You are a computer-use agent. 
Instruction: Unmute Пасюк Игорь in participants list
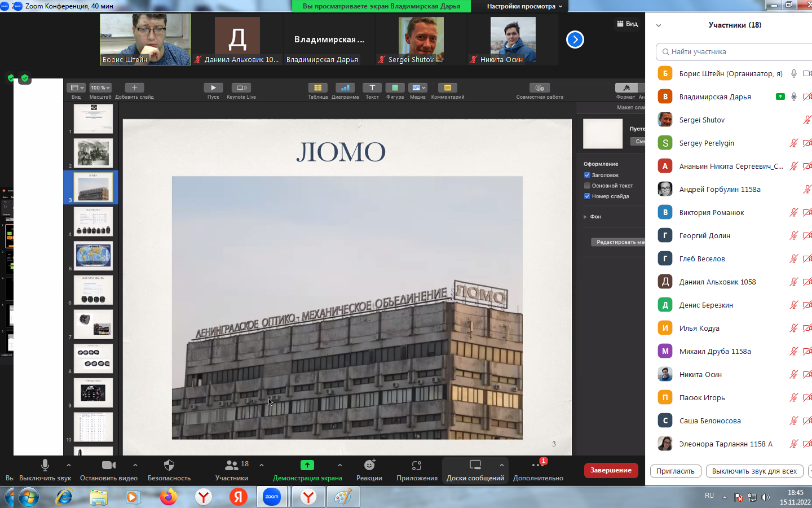794,397
